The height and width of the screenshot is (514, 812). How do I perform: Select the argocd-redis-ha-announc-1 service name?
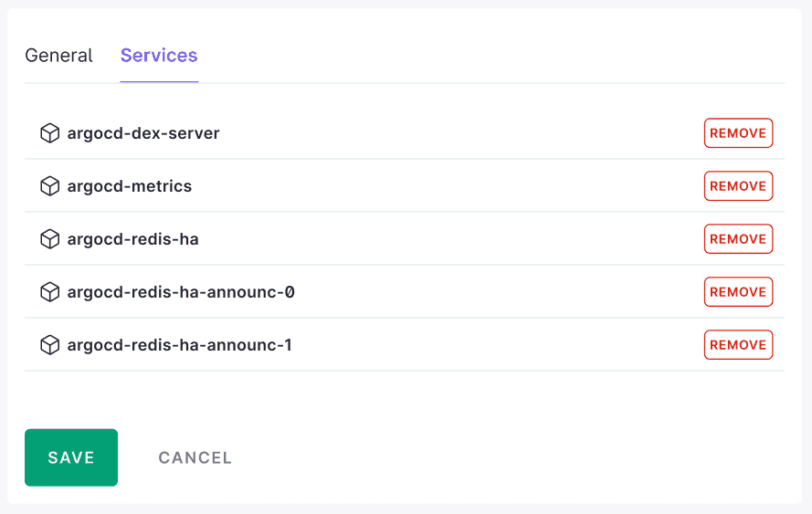point(180,345)
